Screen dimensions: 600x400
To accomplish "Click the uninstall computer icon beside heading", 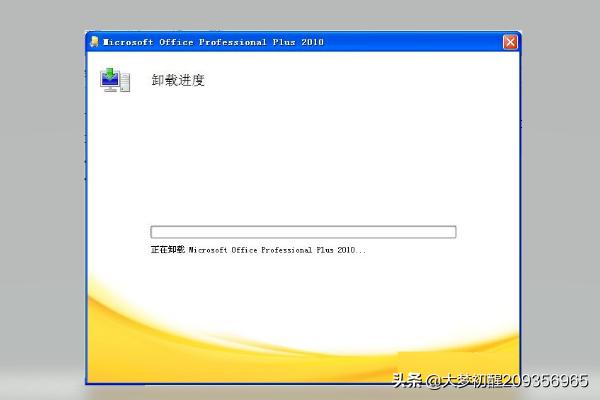I will click(x=115, y=81).
